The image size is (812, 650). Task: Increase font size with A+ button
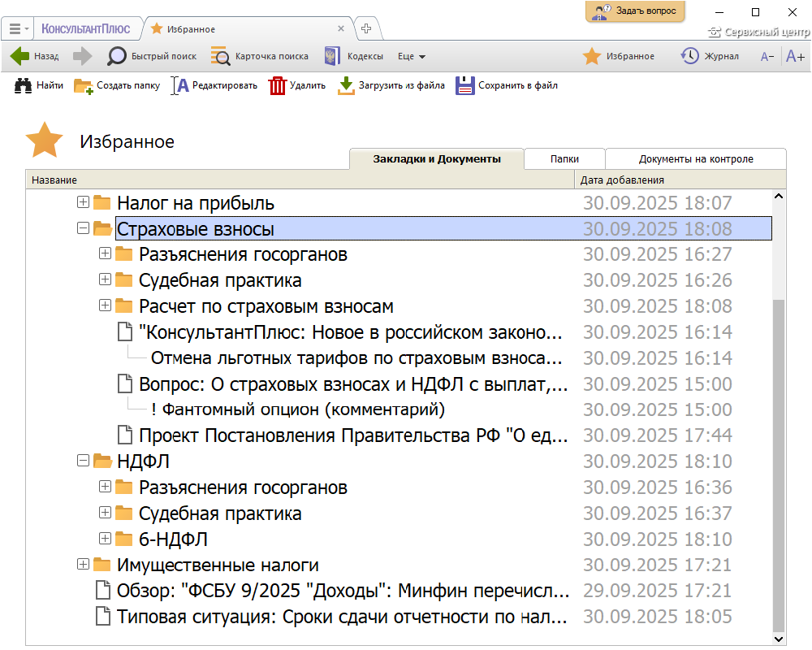coord(795,56)
